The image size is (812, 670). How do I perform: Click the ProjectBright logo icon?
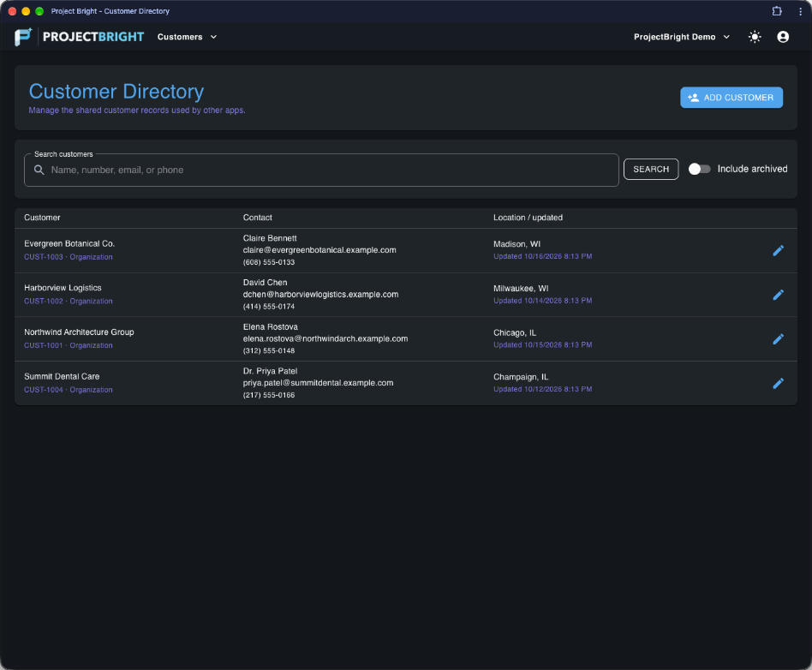point(23,37)
